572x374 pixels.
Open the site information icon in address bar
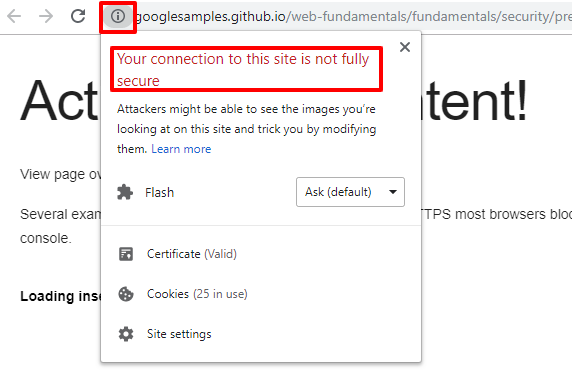point(118,16)
